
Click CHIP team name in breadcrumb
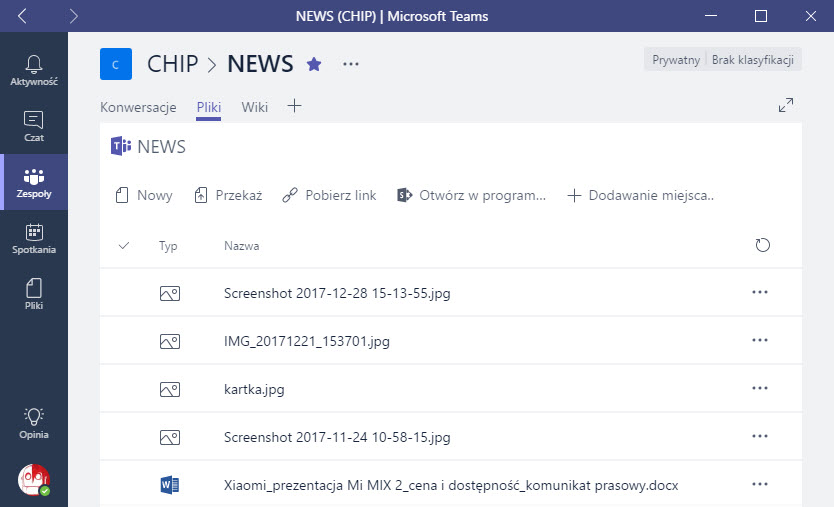pos(172,64)
